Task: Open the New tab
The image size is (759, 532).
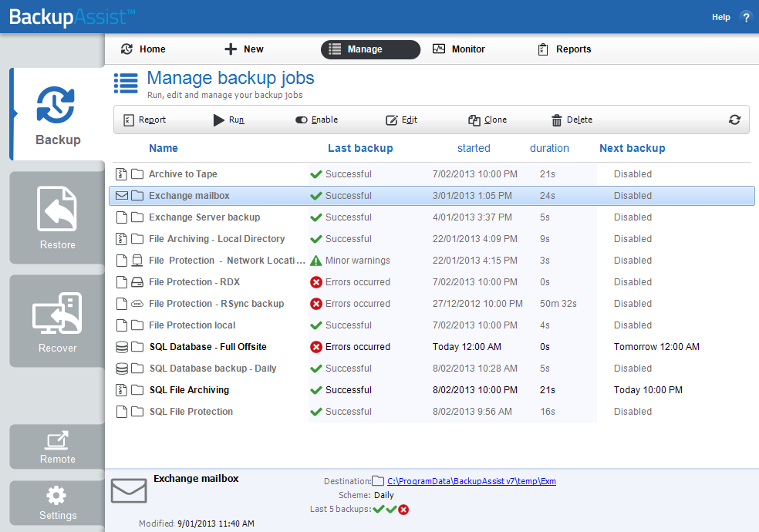Action: pyautogui.click(x=244, y=49)
